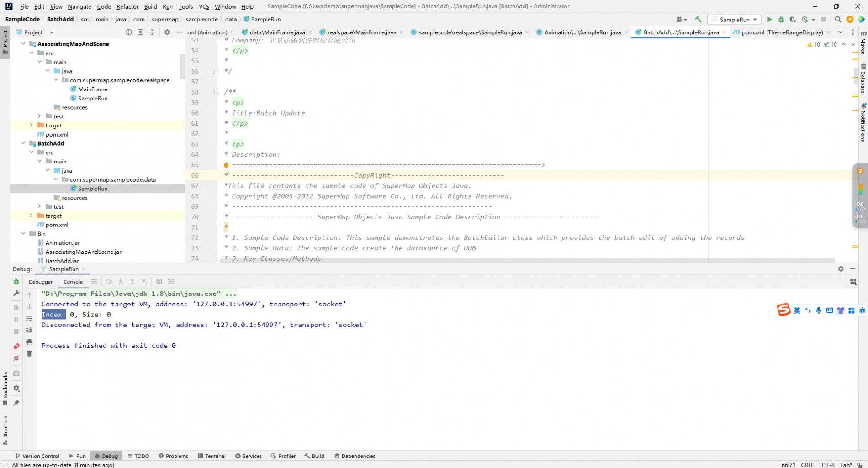Toggle the Project tool window stripe
Image resolution: width=868 pixels, height=468 pixels.
[5, 42]
